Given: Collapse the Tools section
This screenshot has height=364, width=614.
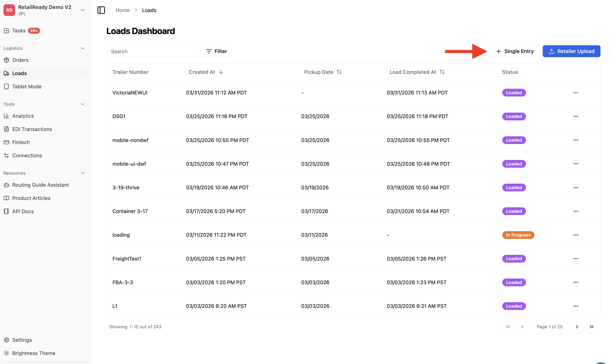Looking at the screenshot, I should [x=83, y=104].
